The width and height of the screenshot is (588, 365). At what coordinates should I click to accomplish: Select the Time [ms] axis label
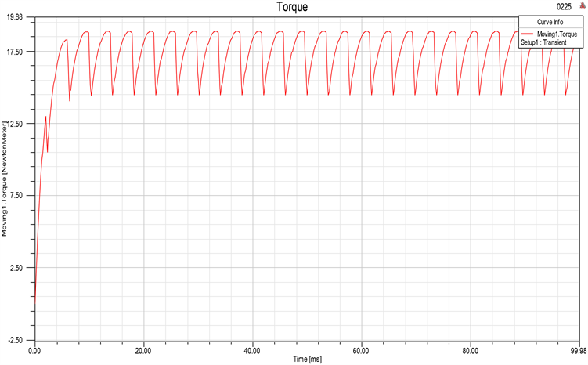click(308, 360)
